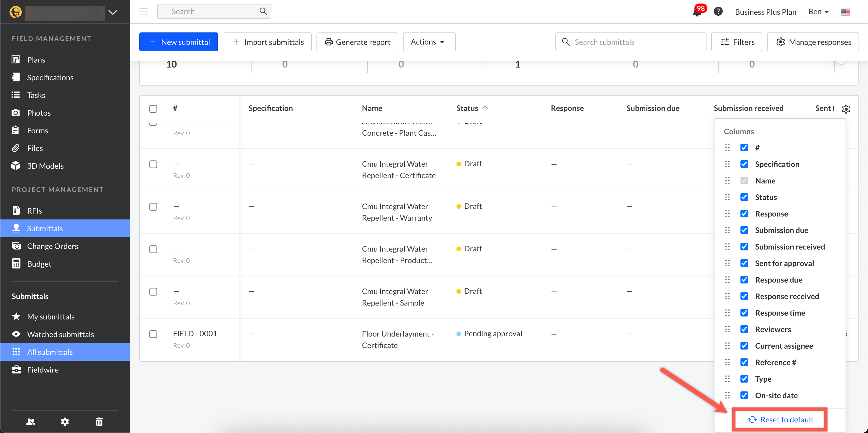Open column settings gear icon
This screenshot has width=868, height=433.
(846, 109)
